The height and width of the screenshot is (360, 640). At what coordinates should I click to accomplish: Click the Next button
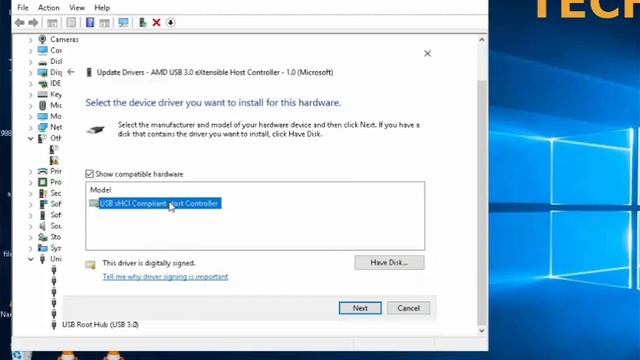360,308
